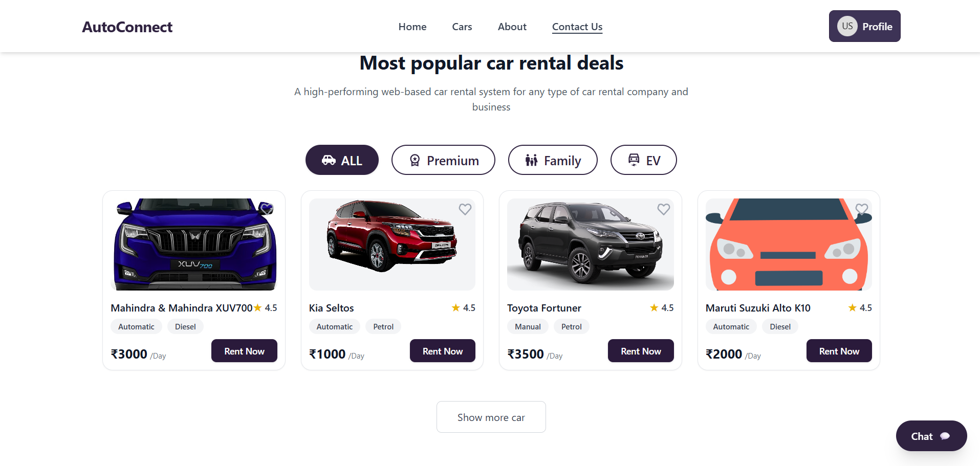This screenshot has width=980, height=466.
Task: Go to the Cars page
Action: pos(462,27)
